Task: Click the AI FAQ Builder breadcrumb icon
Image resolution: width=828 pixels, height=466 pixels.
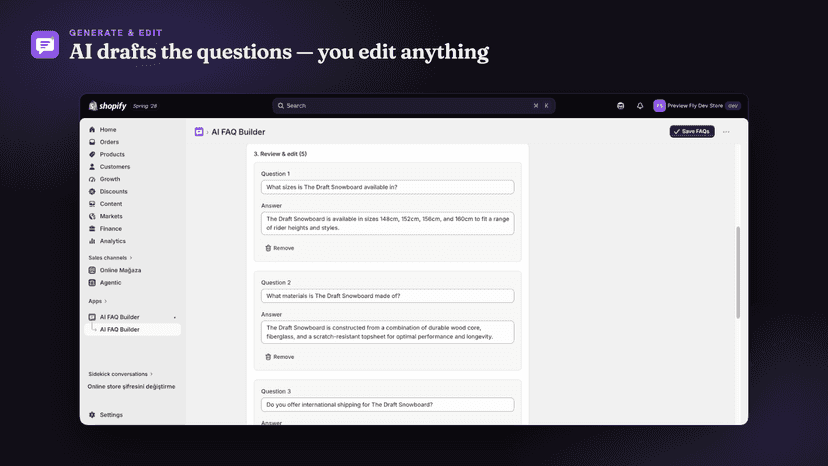Action: [199, 132]
